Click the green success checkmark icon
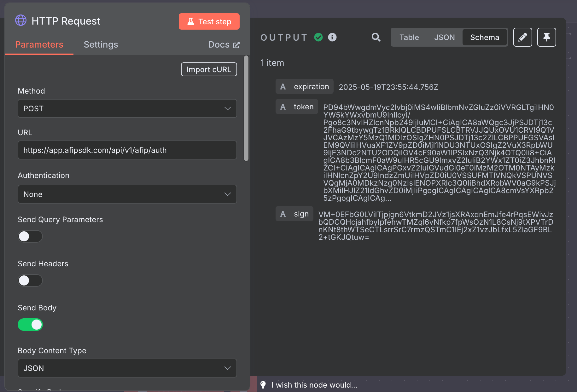This screenshot has height=392, width=577. [318, 37]
